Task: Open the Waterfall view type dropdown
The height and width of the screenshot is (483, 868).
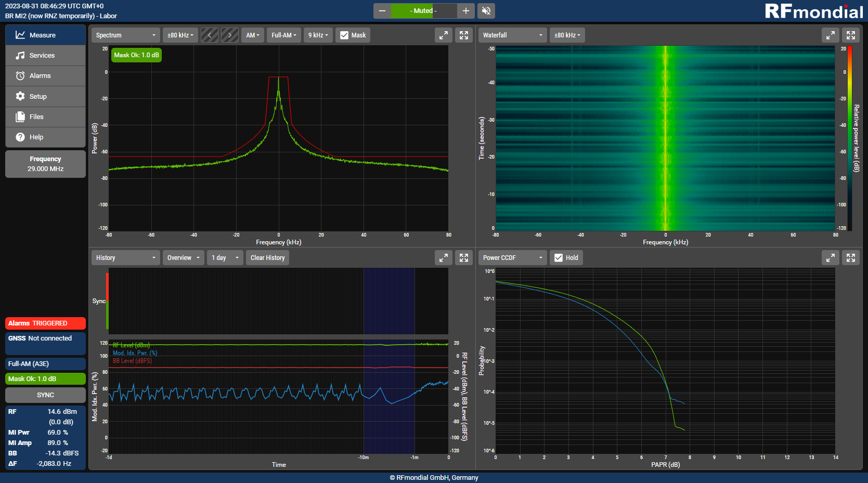Action: point(513,35)
